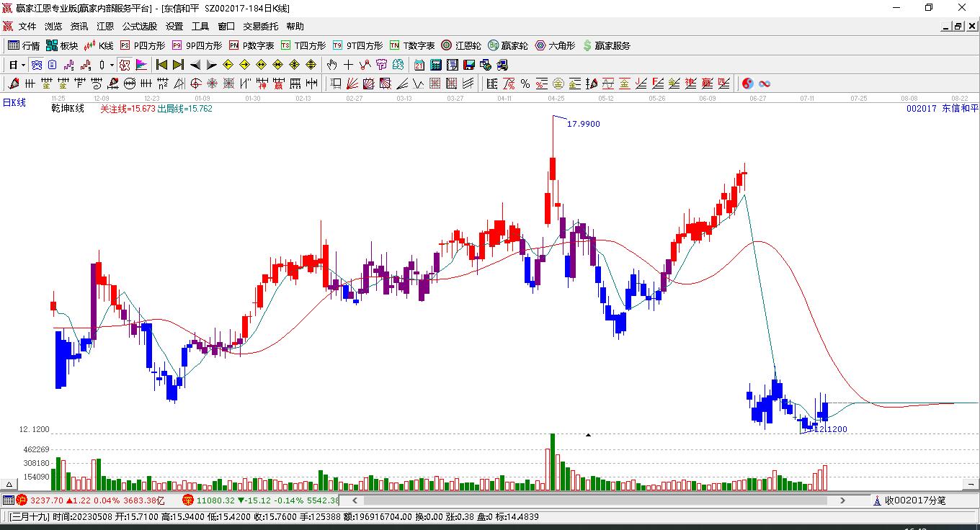Click the black left-arrow step icon
This screenshot has height=530, width=980.
(195, 65)
